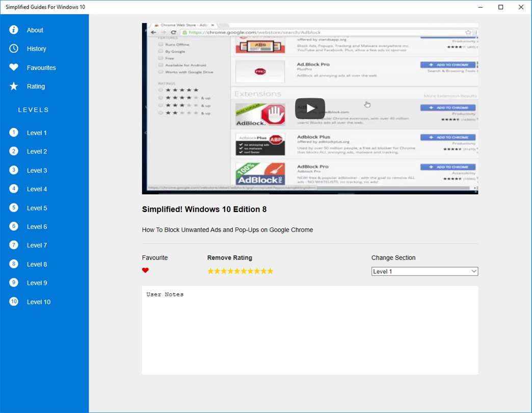Open the Favourites list
Screen dimensions: 532x413
click(41, 68)
